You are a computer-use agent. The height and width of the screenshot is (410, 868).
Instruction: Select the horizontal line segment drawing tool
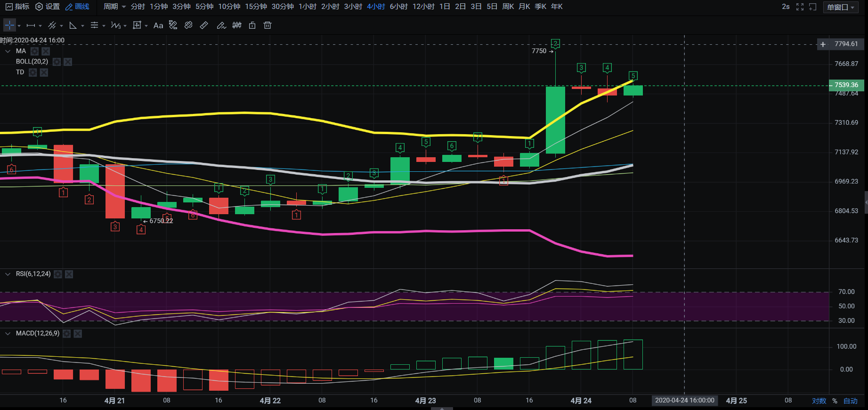(31, 25)
